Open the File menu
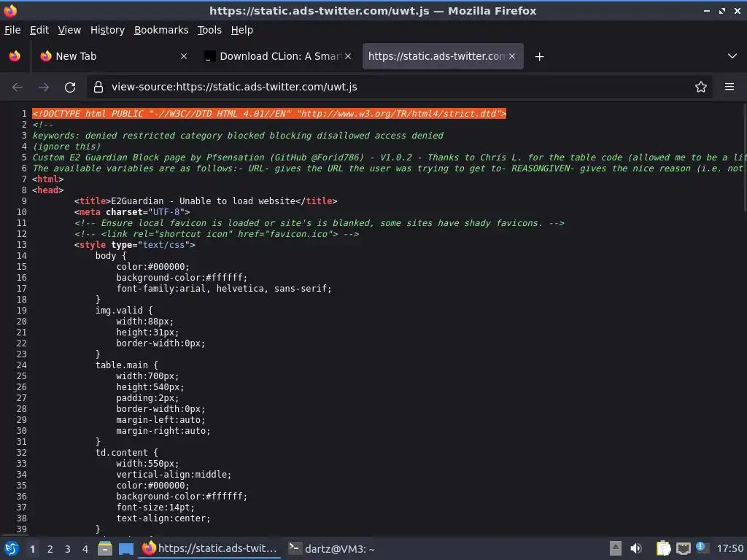Viewport: 747px width, 560px height. 12,30
